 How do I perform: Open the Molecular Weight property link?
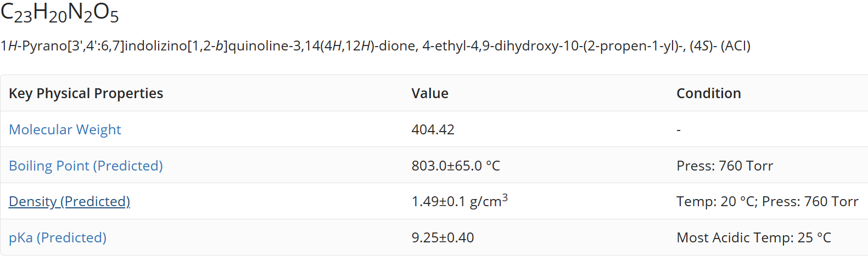[65, 129]
